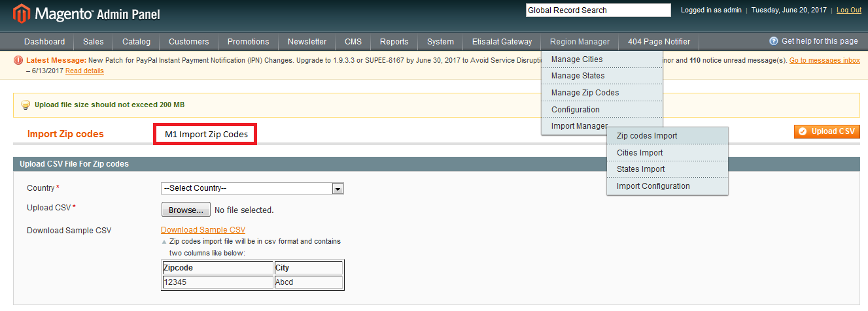Image resolution: width=868 pixels, height=311 pixels.
Task: Click the Magento logo icon
Action: tap(22, 14)
